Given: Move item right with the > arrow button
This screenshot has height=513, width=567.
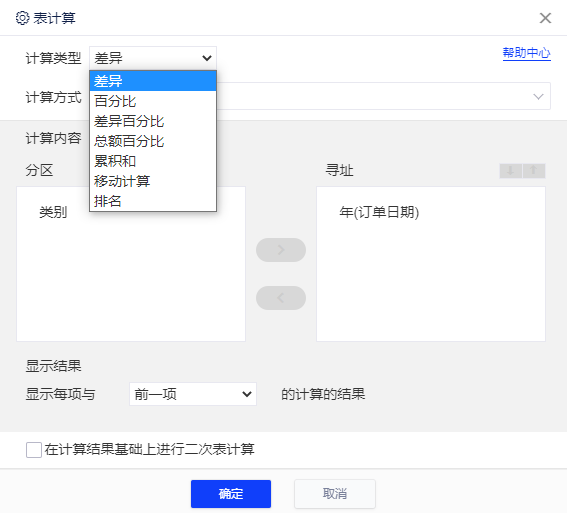Looking at the screenshot, I should pos(281,250).
